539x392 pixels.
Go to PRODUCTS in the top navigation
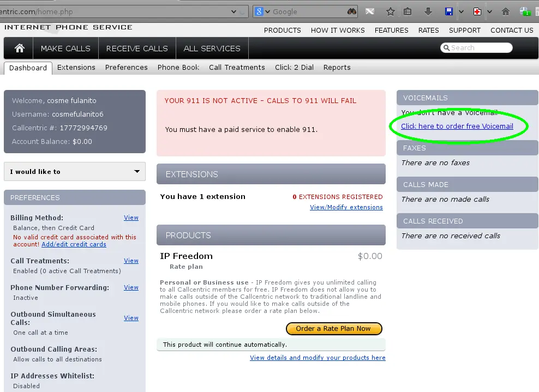(282, 30)
